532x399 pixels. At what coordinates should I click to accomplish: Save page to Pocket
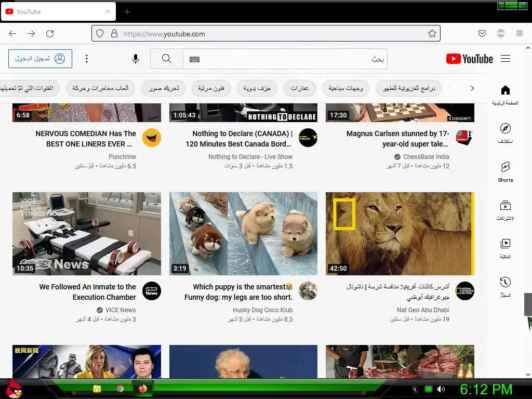click(482, 33)
